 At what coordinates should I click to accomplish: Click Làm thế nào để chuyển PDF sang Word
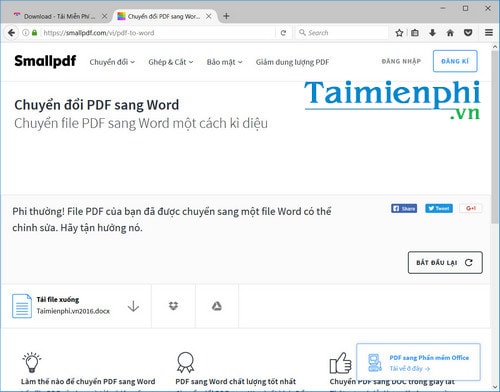click(88, 381)
